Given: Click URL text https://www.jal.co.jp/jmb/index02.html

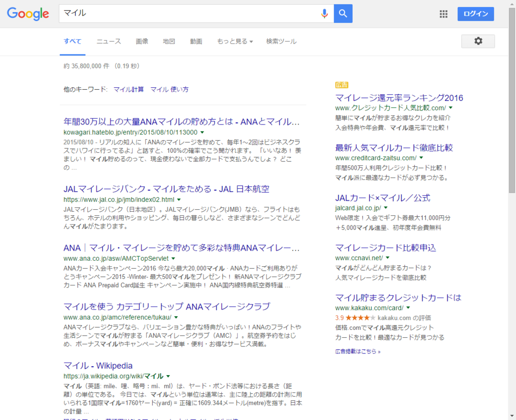Looking at the screenshot, I should click(x=119, y=200).
